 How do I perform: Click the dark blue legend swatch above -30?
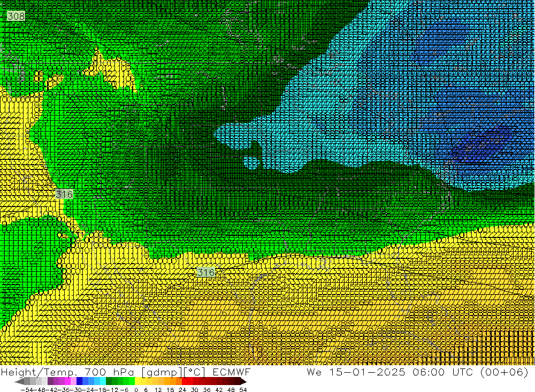[x=80, y=381]
